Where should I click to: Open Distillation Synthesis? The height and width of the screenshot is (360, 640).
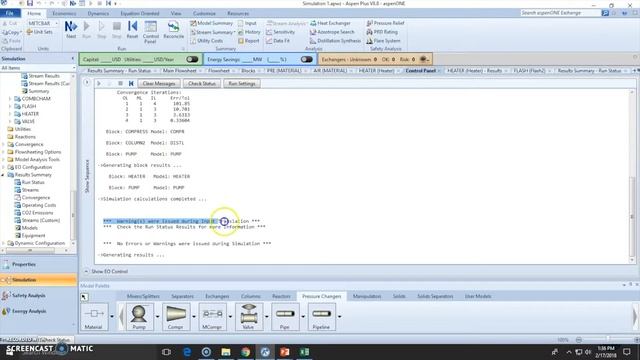click(335, 41)
